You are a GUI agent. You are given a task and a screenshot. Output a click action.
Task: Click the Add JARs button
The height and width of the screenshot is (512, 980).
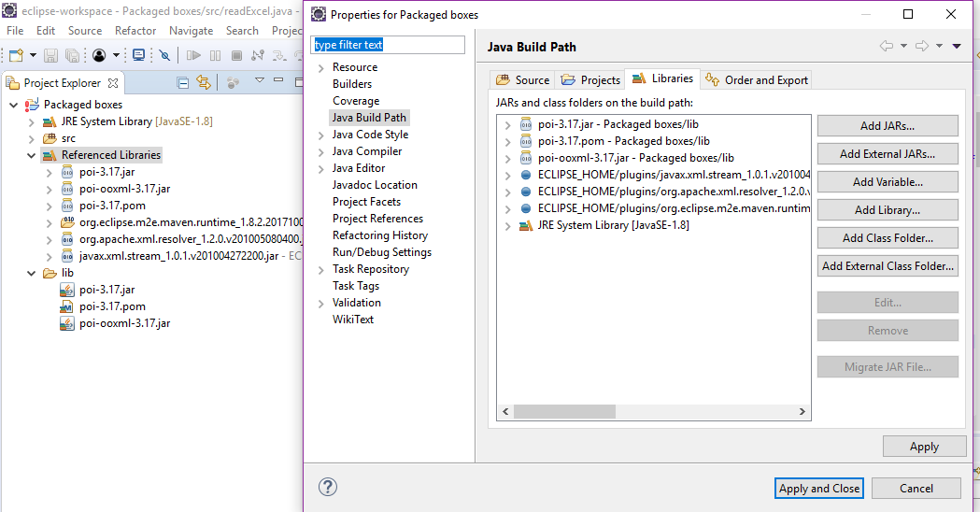888,125
